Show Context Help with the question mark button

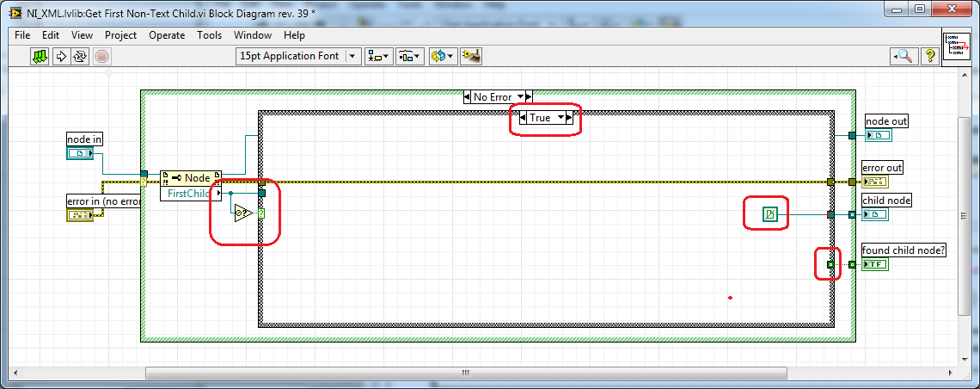[x=930, y=56]
